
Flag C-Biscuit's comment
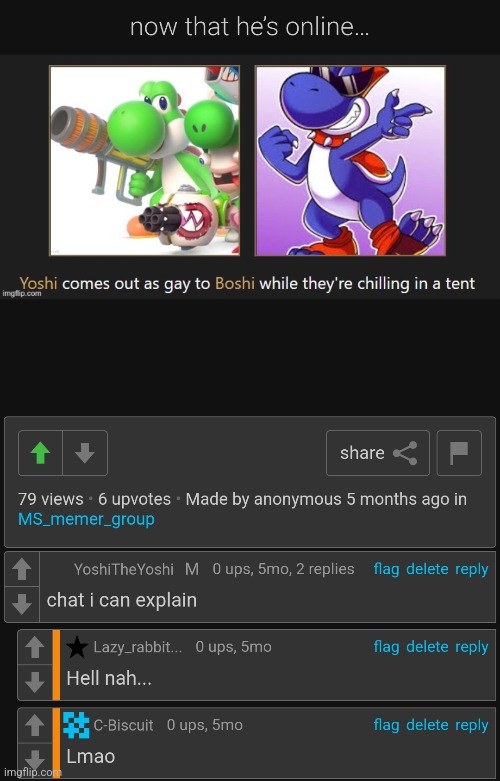click(386, 725)
